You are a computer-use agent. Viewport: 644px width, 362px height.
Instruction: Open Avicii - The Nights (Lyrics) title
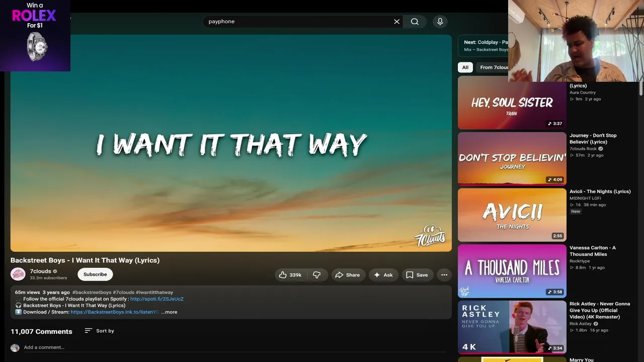(x=600, y=192)
